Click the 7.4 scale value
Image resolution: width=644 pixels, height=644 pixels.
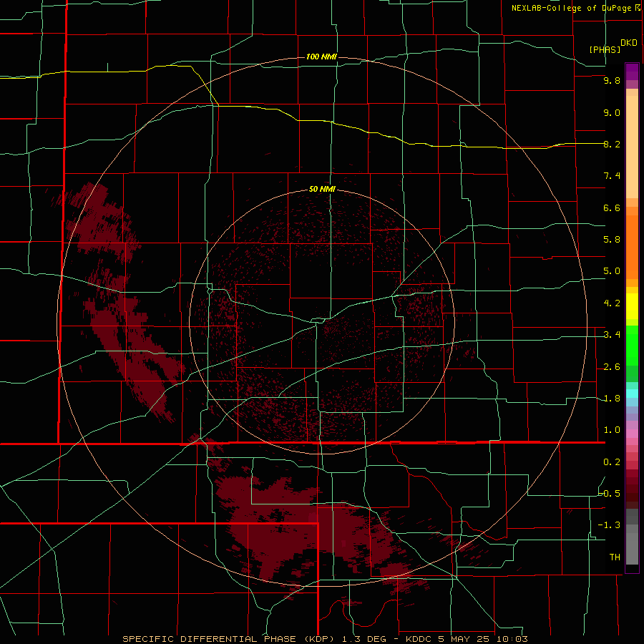612,176
